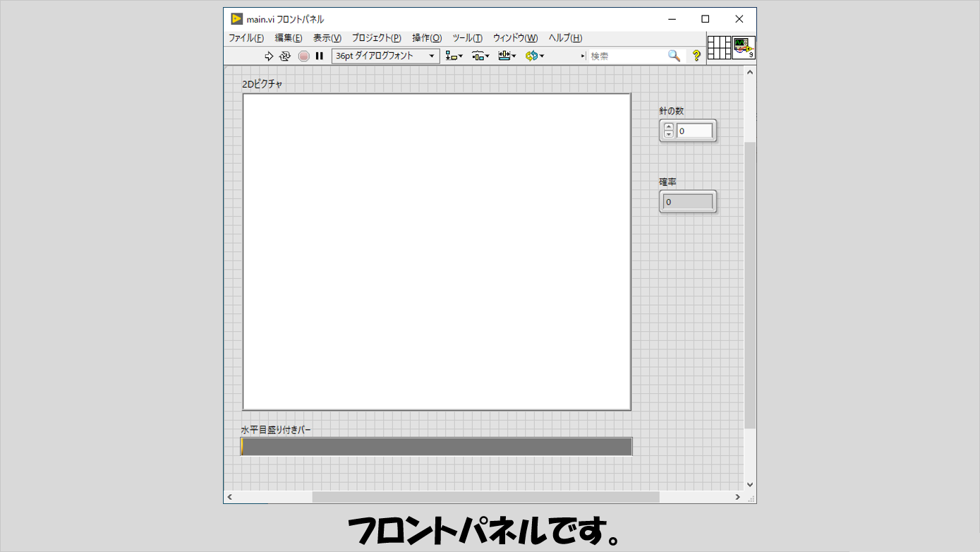The height and width of the screenshot is (552, 980).
Task: Click the 針の数 numeric input field
Action: point(694,131)
